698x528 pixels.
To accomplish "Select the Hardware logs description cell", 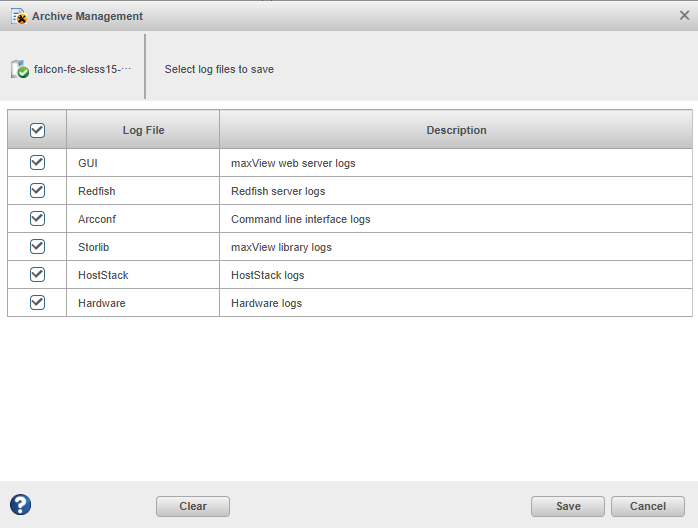I will [x=266, y=303].
